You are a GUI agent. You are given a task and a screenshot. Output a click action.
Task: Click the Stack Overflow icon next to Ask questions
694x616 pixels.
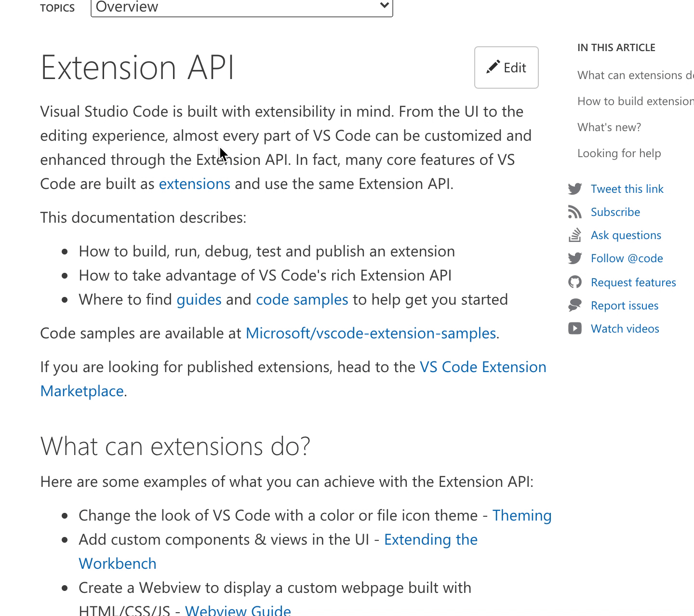(575, 235)
